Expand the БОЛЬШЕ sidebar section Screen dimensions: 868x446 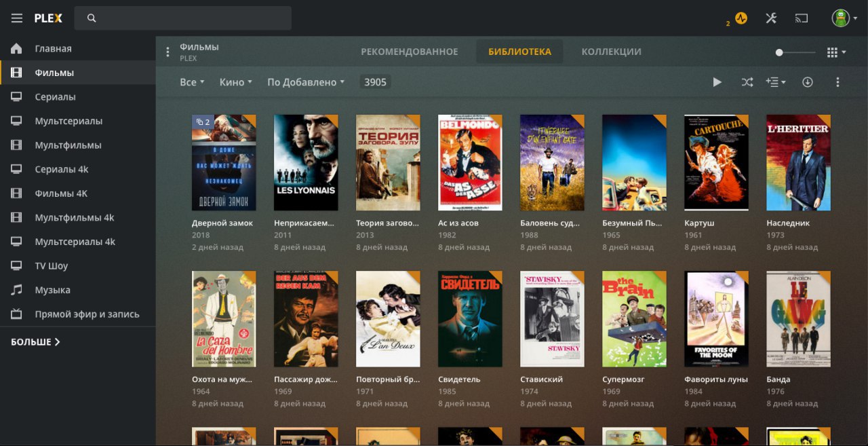35,342
